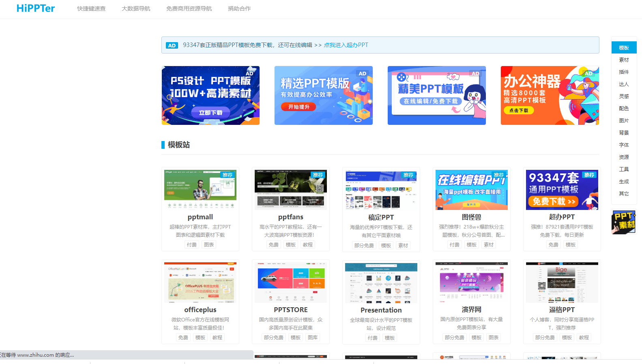The width and height of the screenshot is (642, 364).
Task: Click the pptmall title link
Action: coord(200,217)
